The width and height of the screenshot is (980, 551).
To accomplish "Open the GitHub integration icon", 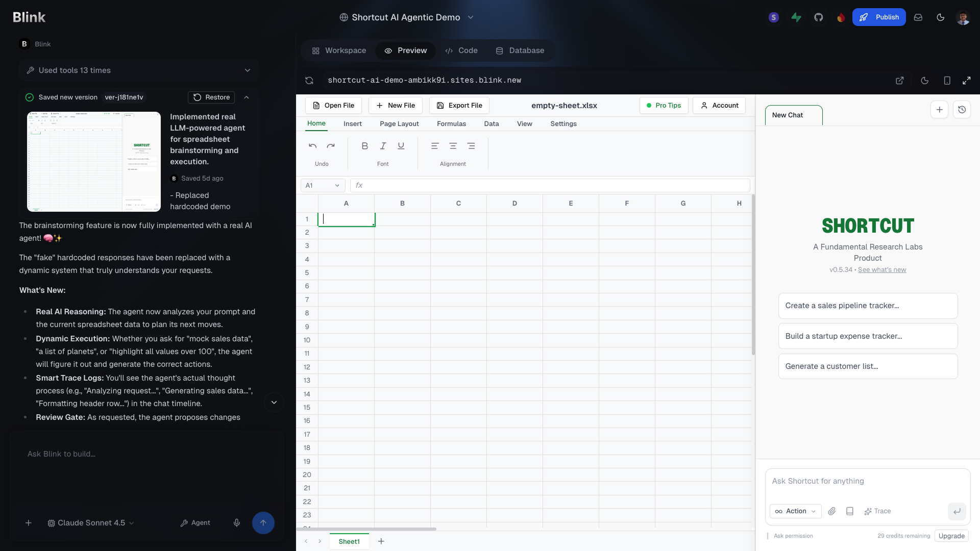I will pos(819,17).
